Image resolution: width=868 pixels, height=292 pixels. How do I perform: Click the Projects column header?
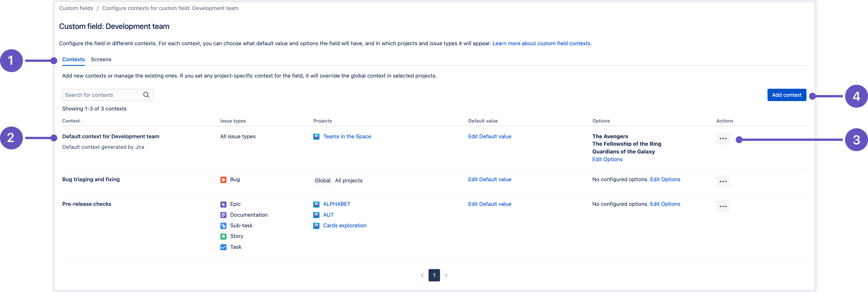(x=322, y=121)
